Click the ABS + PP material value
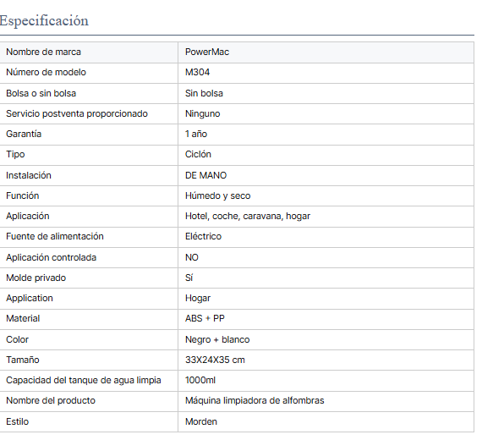The image size is (504, 440). point(205,318)
